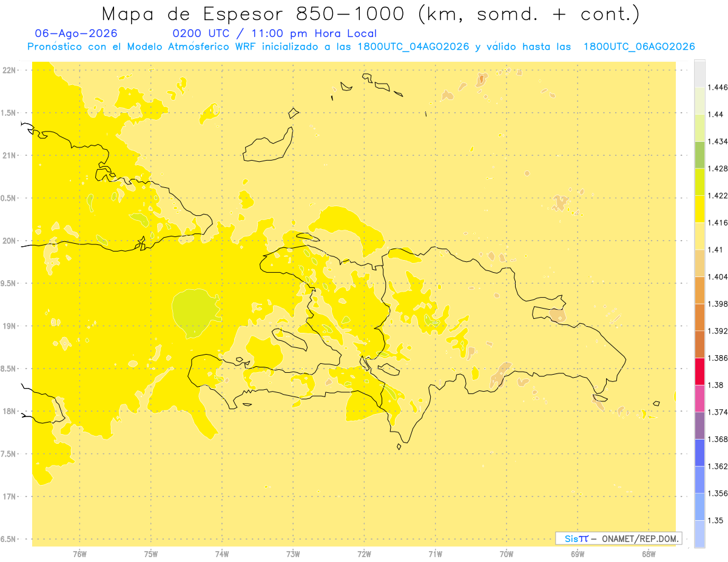Click the time text '0200 UTC / 11:00 pm Hora Local'
The height and width of the screenshot is (562, 728).
275,34
